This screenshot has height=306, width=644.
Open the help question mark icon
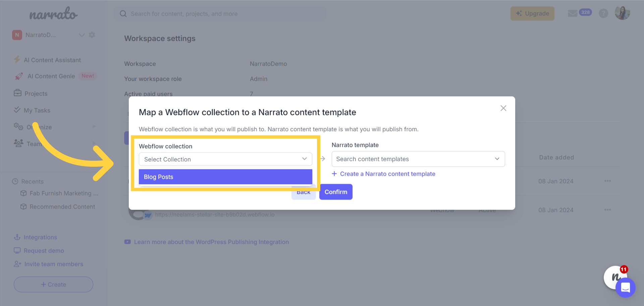coord(603,13)
